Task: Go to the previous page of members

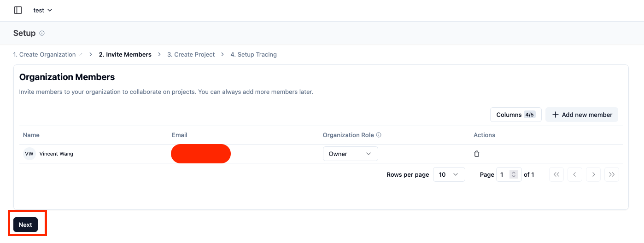Action: 574,174
